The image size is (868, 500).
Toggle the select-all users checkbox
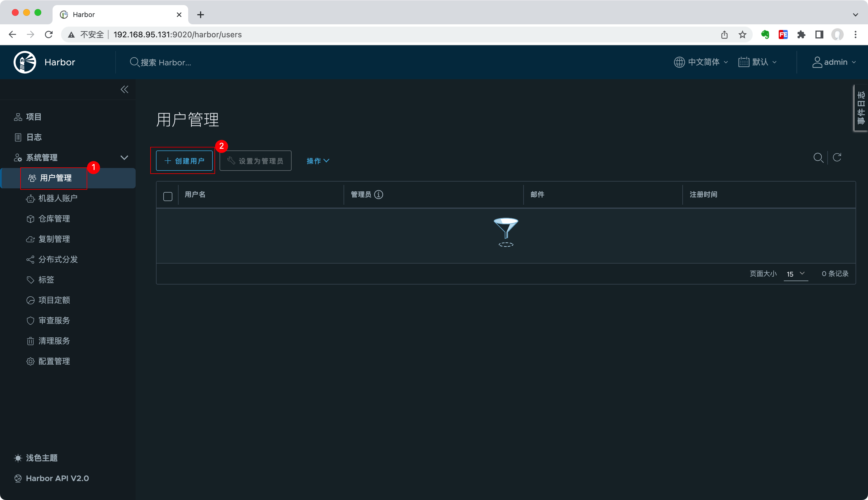coord(168,197)
